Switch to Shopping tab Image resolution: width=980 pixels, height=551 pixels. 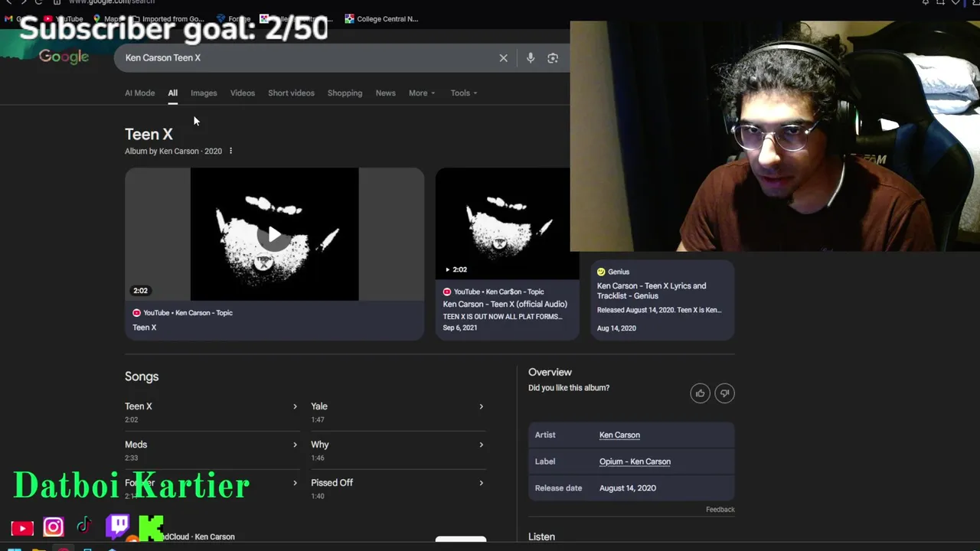tap(345, 93)
